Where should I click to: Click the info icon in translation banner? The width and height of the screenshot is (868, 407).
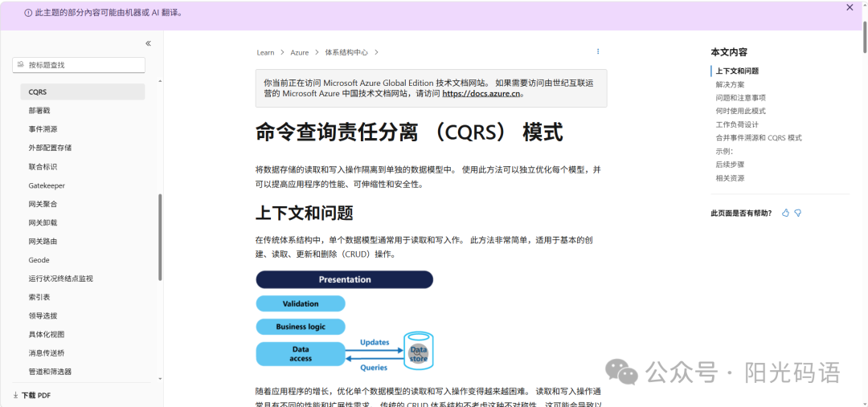[x=28, y=13]
